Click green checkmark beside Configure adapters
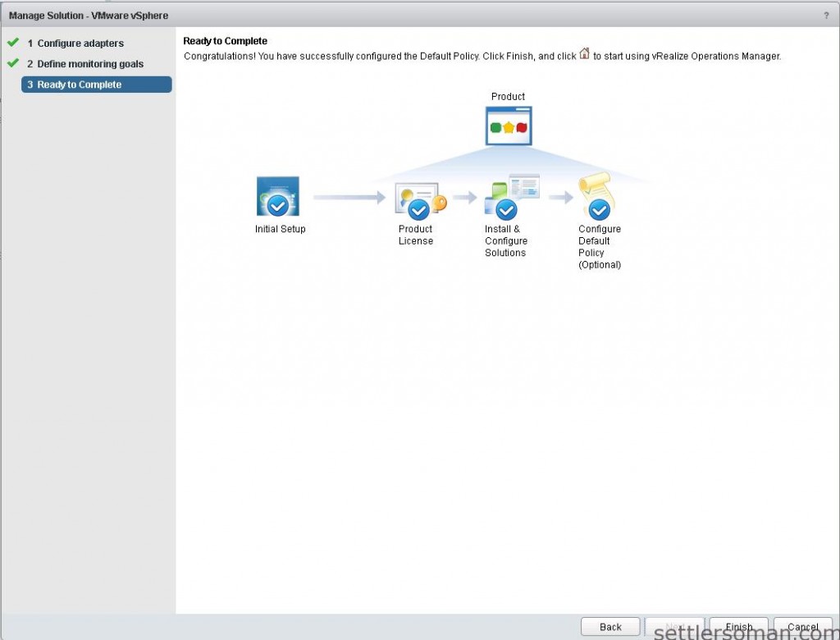The height and width of the screenshot is (640, 840). (12, 42)
